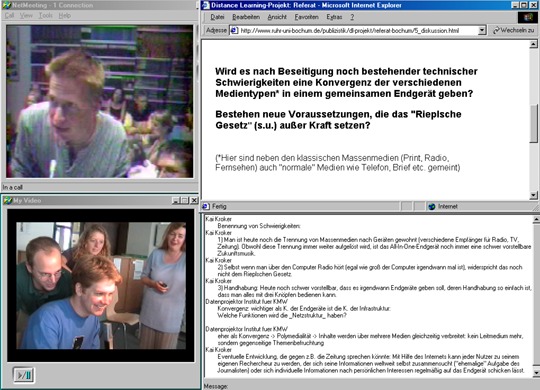Open the Call menu in NetMeeting
Viewport: 540px width, 390px height.
pyautogui.click(x=9, y=16)
